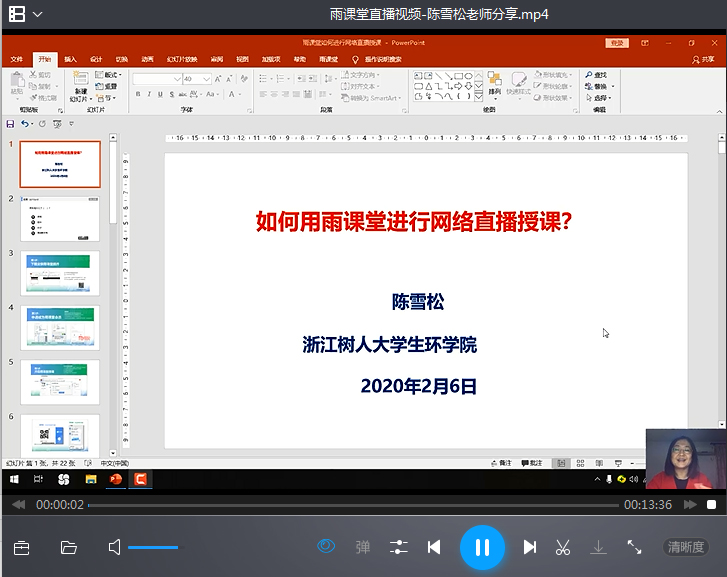Toggle underline U formatting

(160, 94)
